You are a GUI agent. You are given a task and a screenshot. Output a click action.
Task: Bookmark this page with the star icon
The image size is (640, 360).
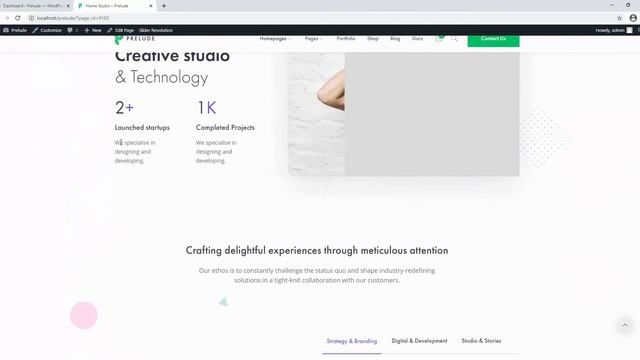[620, 18]
